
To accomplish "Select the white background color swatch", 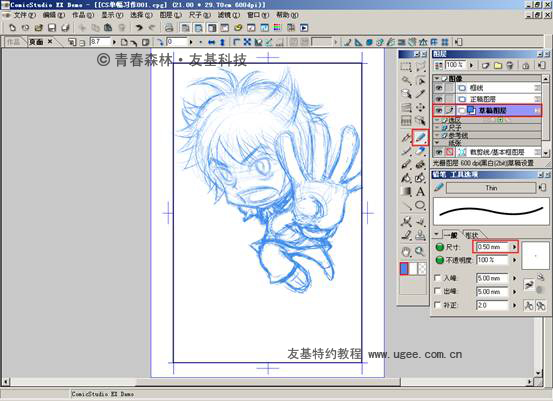I will tap(413, 268).
